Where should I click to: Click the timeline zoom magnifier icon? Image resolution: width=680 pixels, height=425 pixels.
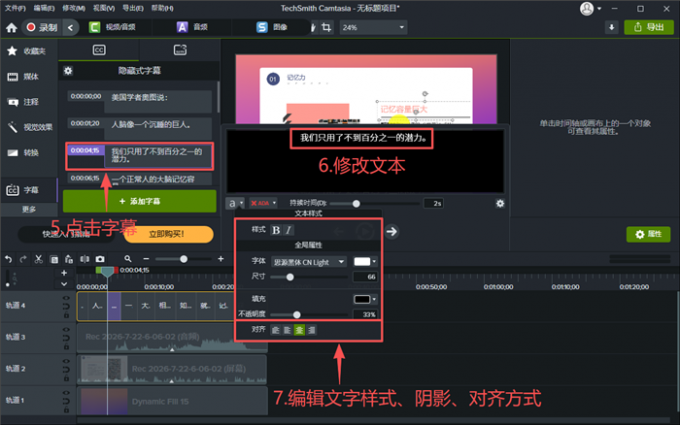[128, 259]
